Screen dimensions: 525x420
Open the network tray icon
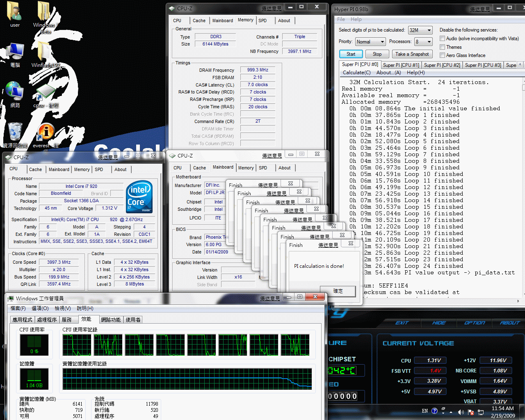481,412
